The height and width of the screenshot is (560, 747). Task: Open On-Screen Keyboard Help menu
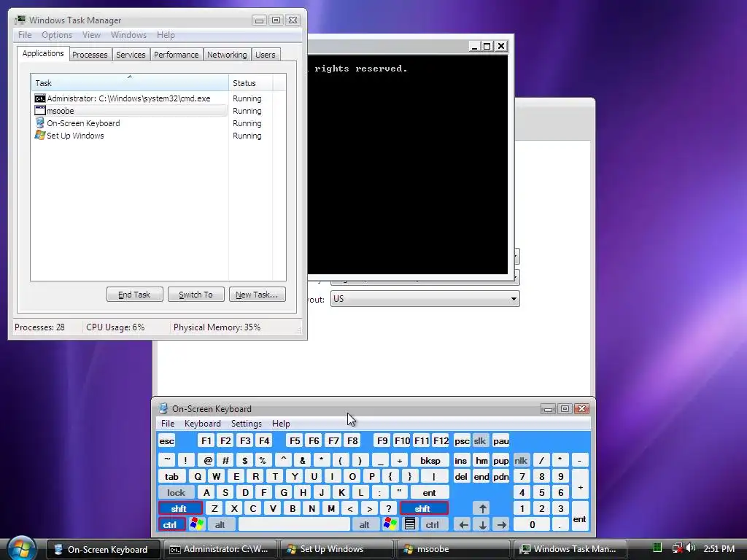pos(281,424)
